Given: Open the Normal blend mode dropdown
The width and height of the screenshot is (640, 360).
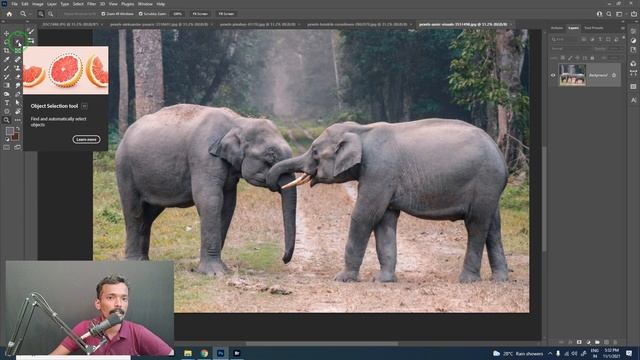Looking at the screenshot, I should (571, 49).
